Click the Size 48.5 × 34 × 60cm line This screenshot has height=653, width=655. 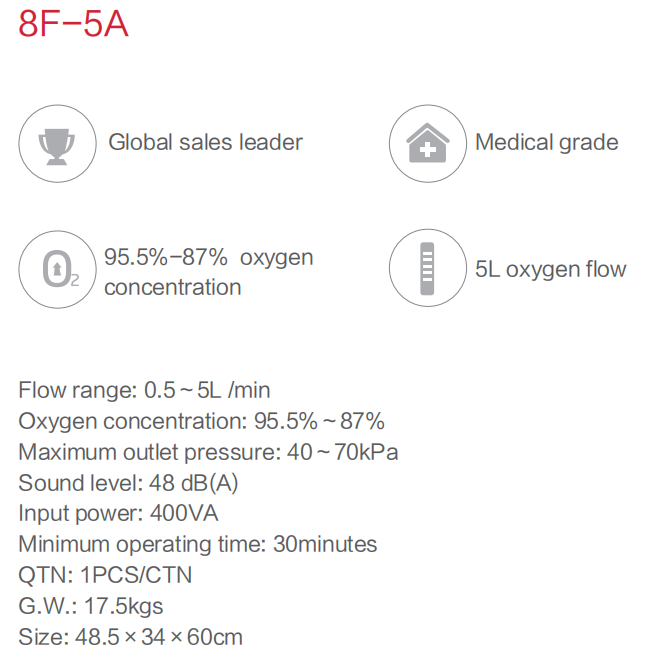tap(130, 637)
